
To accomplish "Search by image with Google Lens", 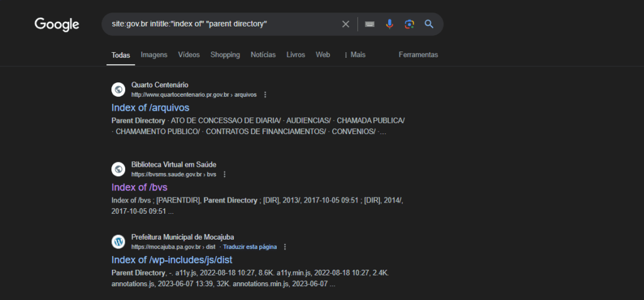I will pyautogui.click(x=409, y=24).
